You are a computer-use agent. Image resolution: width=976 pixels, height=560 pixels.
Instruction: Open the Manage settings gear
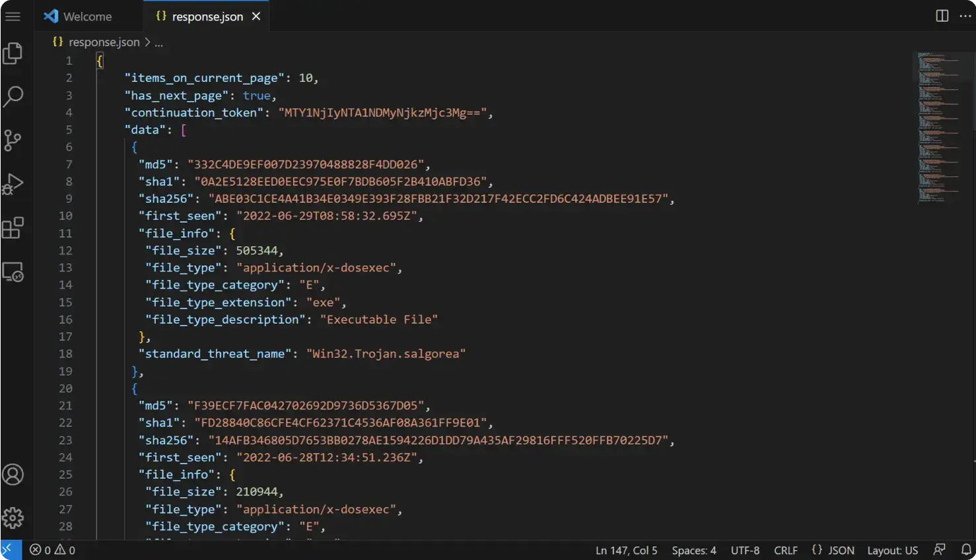(x=13, y=518)
